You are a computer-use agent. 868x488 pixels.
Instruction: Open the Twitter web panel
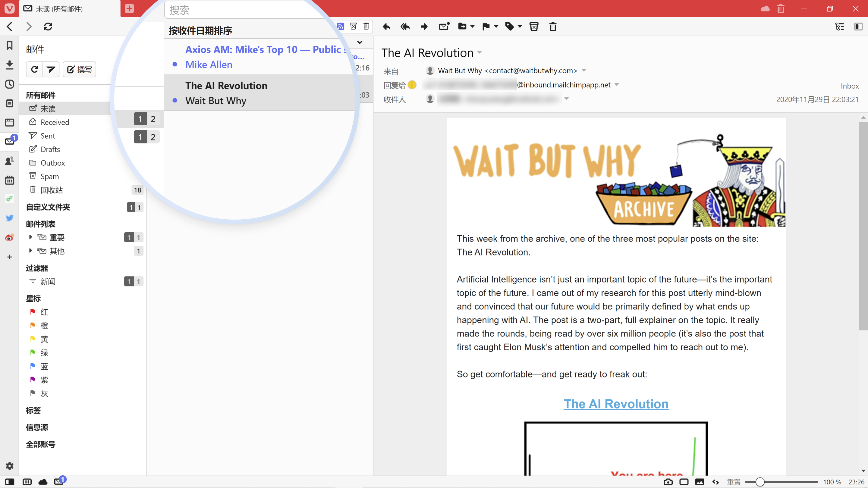(9, 218)
